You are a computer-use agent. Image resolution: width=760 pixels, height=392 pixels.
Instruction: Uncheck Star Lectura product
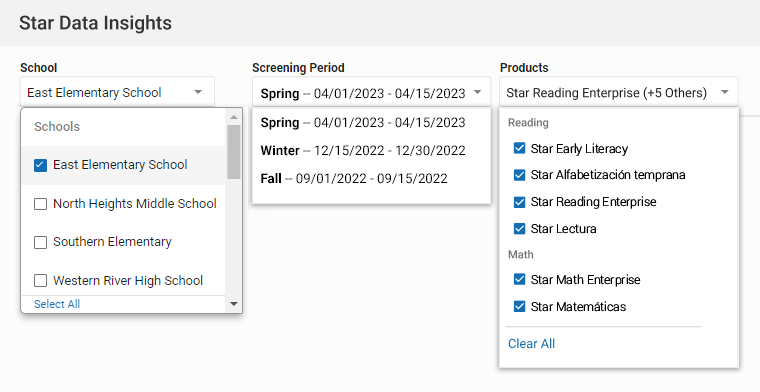[x=519, y=228]
